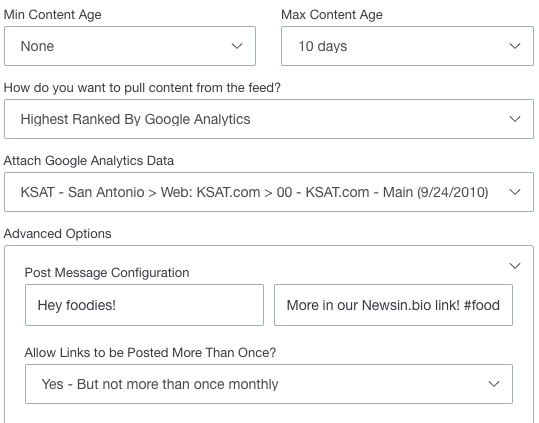Click the Advanced Options heading
The width and height of the screenshot is (539, 423).
(57, 234)
